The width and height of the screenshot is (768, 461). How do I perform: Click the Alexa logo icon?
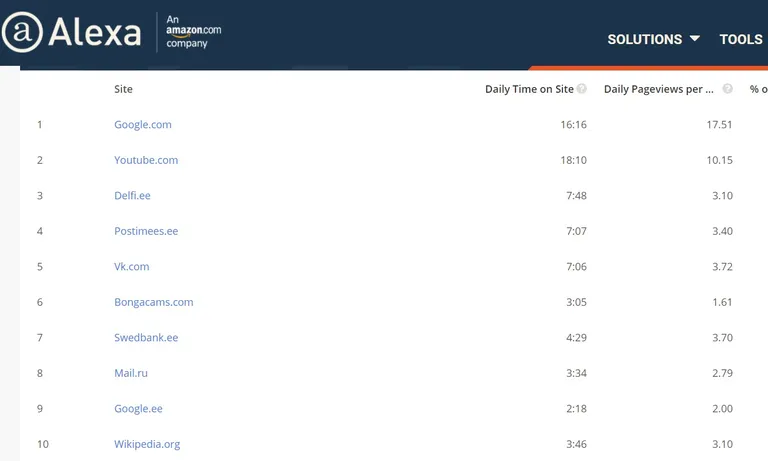22,32
